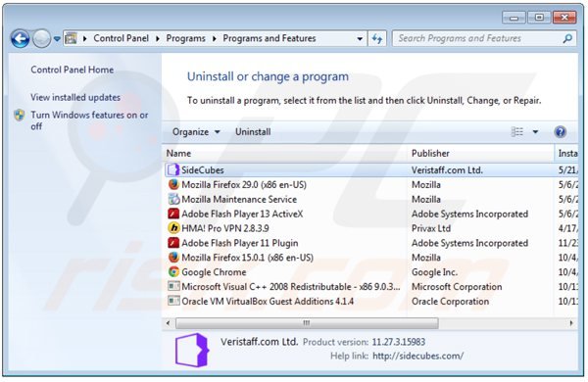Select Adobe Flash Player 13 ActiveX entry

click(242, 215)
